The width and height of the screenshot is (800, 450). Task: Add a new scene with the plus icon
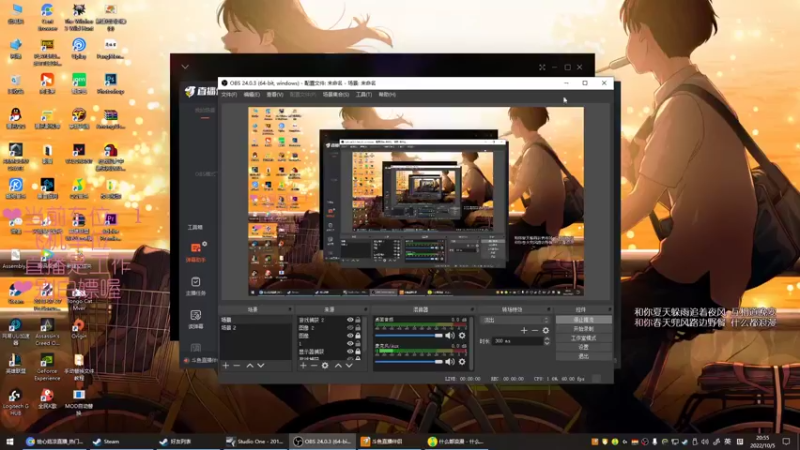[x=226, y=365]
